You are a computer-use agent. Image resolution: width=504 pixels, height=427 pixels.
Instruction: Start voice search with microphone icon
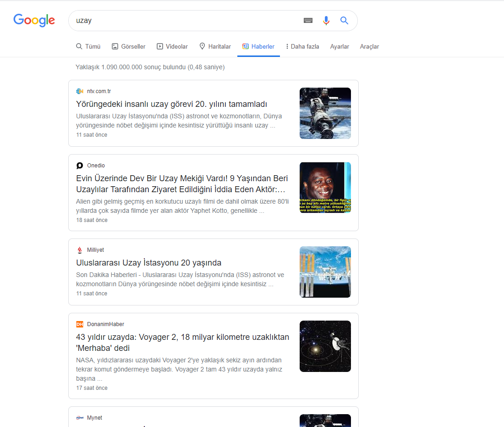point(326,21)
